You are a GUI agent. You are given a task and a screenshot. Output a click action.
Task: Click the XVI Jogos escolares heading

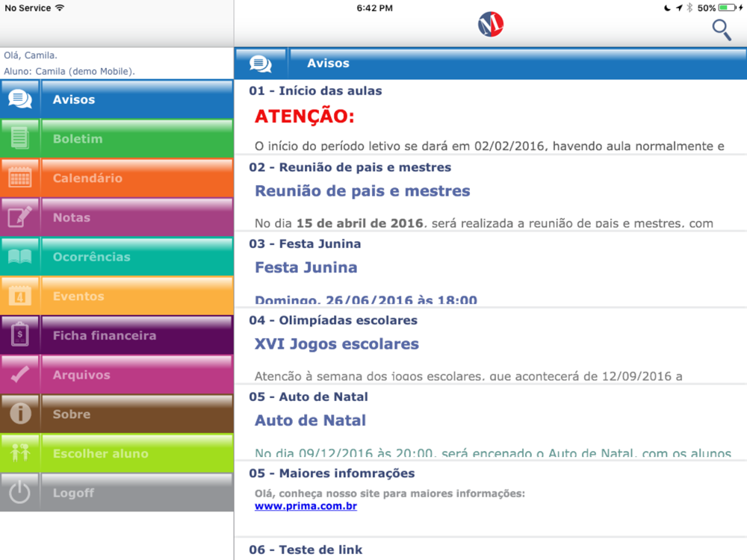click(x=337, y=343)
